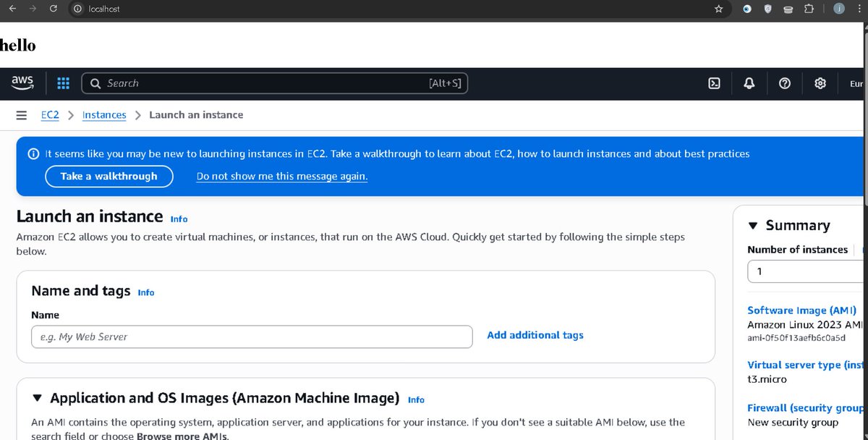868x440 pixels.
Task: Open Info link next to Application and OS Images
Action: (x=416, y=399)
